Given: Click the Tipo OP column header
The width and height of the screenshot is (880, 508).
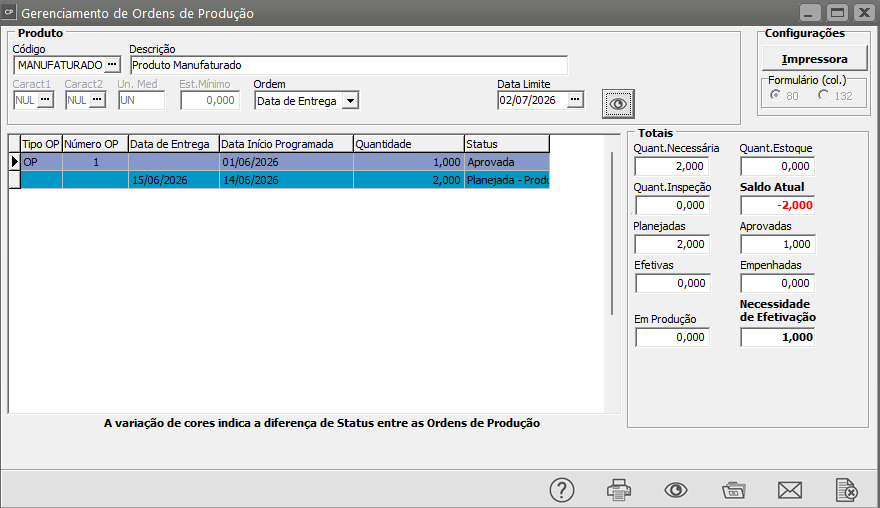Looking at the screenshot, I should click(x=41, y=144).
